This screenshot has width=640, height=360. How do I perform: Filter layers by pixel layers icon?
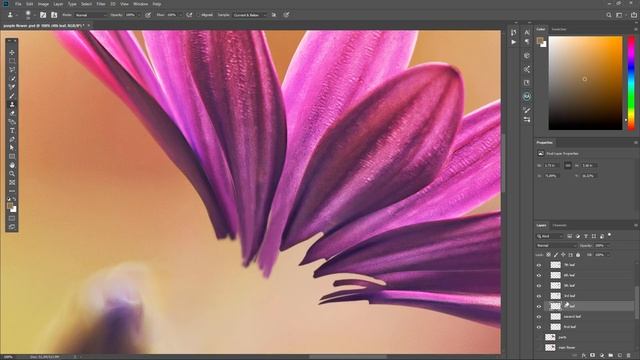tap(569, 236)
